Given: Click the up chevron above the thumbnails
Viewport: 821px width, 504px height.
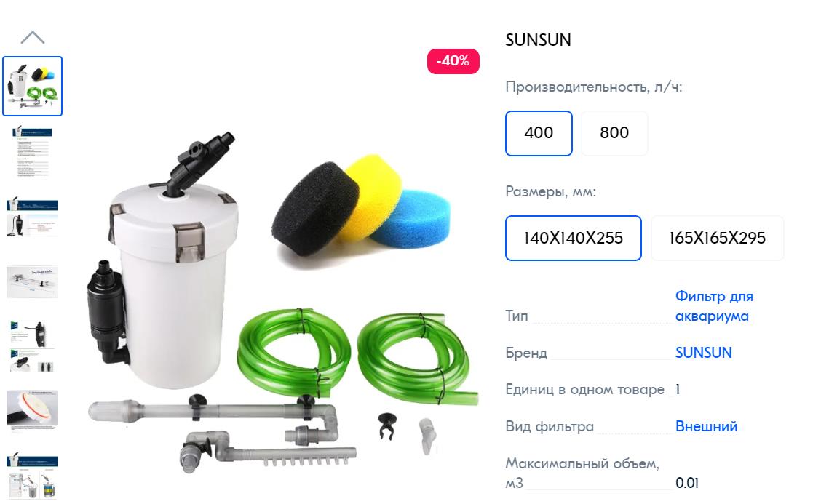Looking at the screenshot, I should tap(33, 37).
